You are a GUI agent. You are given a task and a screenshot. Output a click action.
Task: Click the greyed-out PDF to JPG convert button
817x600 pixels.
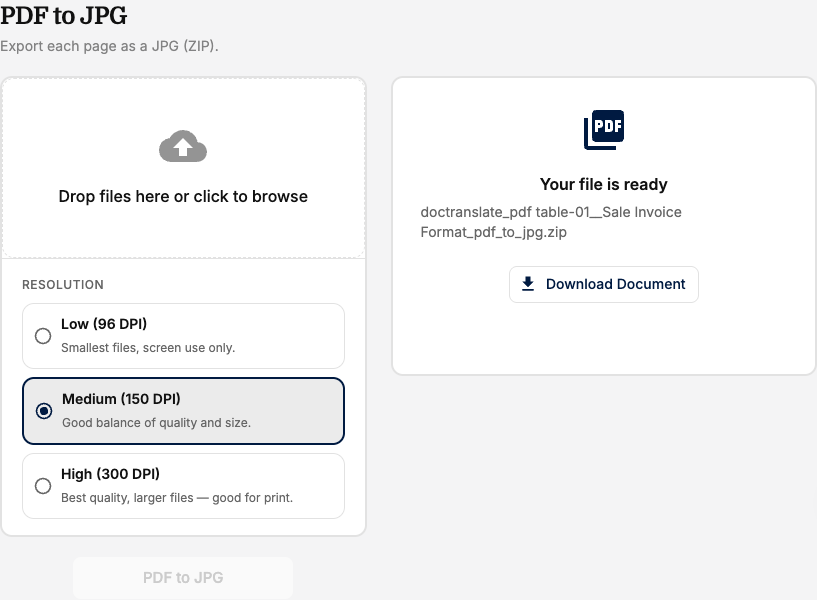183,578
